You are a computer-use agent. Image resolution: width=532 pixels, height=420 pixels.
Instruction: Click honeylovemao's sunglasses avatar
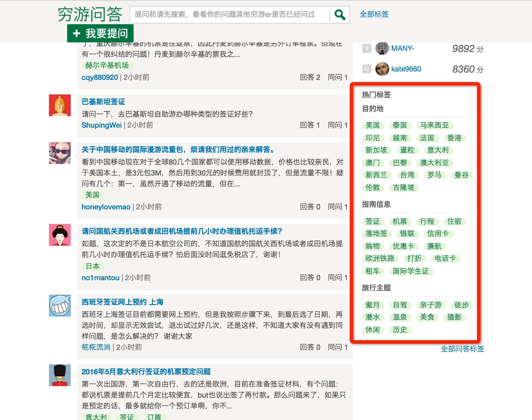[x=60, y=153]
